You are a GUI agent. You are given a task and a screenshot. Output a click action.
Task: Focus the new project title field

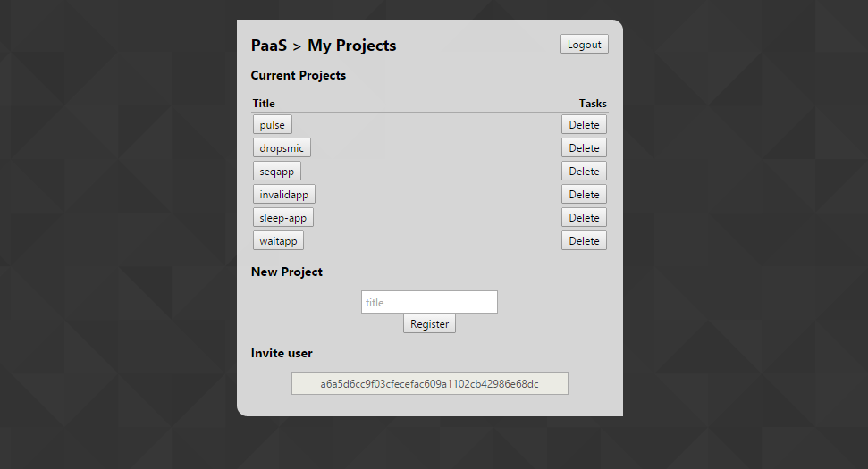coord(429,302)
